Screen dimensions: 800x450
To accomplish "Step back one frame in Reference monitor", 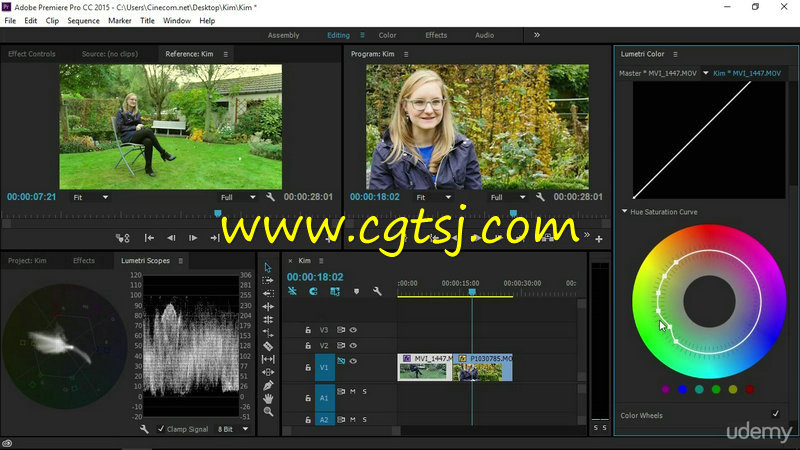I will coord(171,238).
